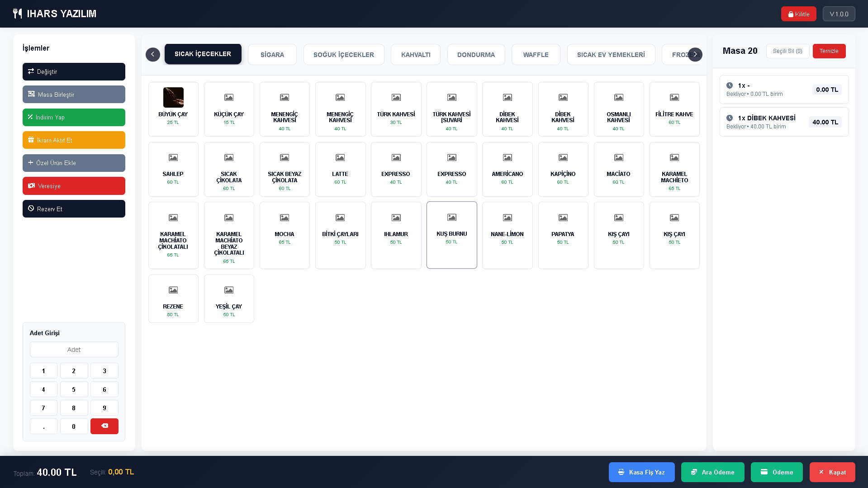Click Kasa Fiş Yaz printer button
The width and height of the screenshot is (868, 488).
pyautogui.click(x=641, y=472)
